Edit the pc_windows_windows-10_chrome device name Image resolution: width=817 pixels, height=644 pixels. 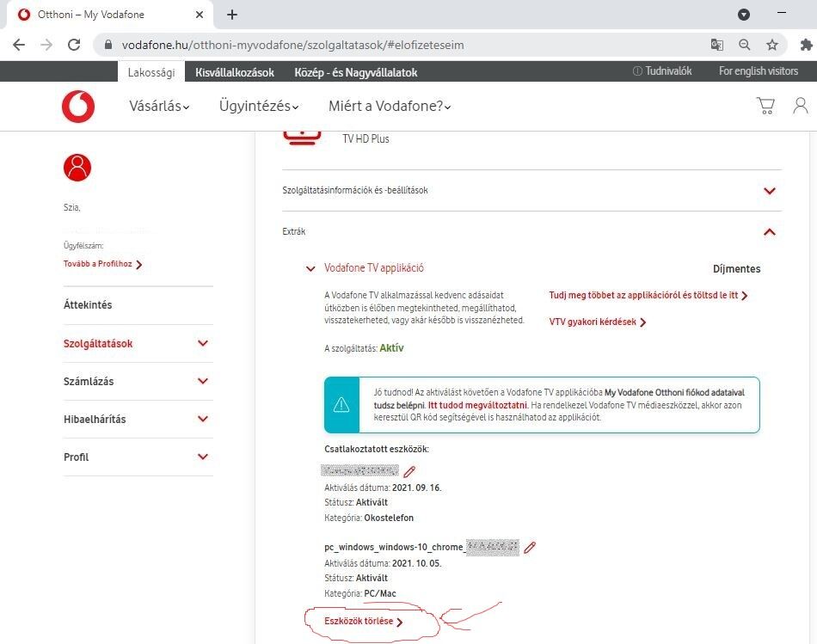pyautogui.click(x=530, y=547)
